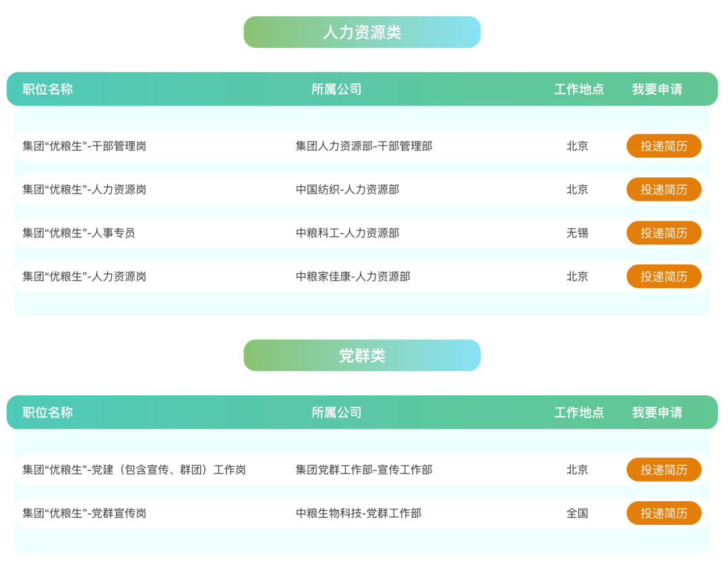Submit resume for 党群宣传岗

[663, 513]
